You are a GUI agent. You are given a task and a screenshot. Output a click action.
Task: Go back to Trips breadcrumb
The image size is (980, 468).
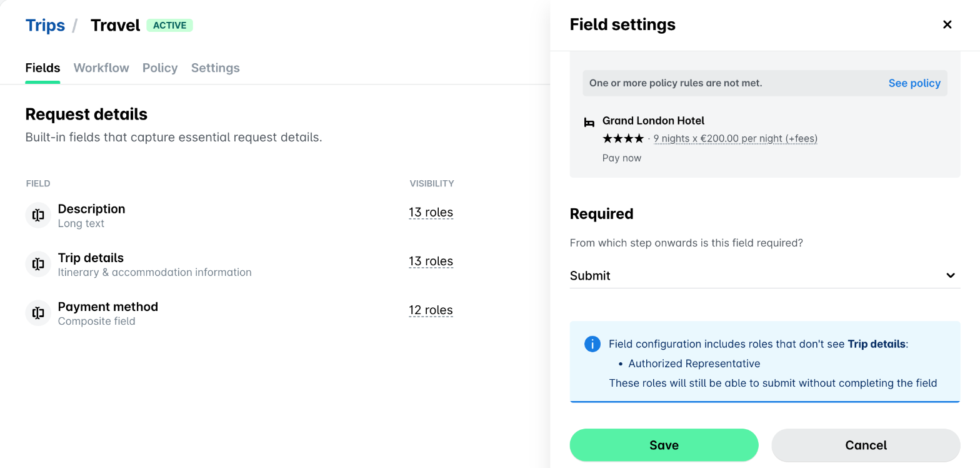(45, 25)
